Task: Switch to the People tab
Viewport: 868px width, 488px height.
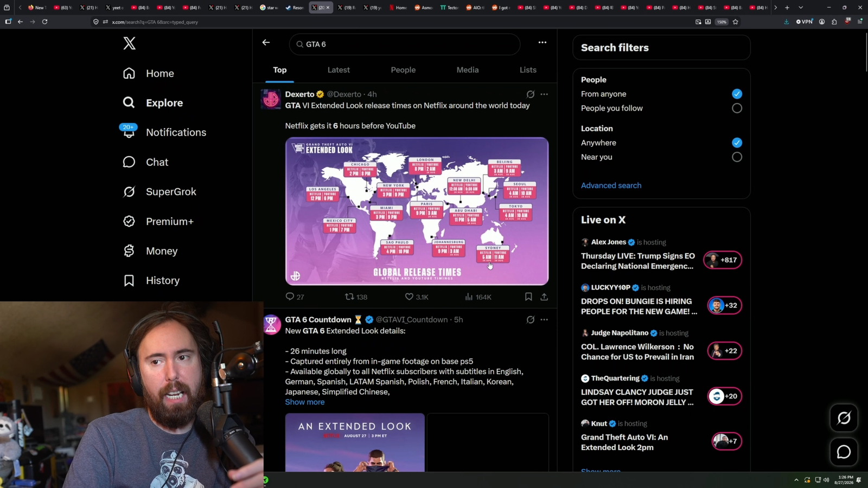Action: pyautogui.click(x=403, y=70)
